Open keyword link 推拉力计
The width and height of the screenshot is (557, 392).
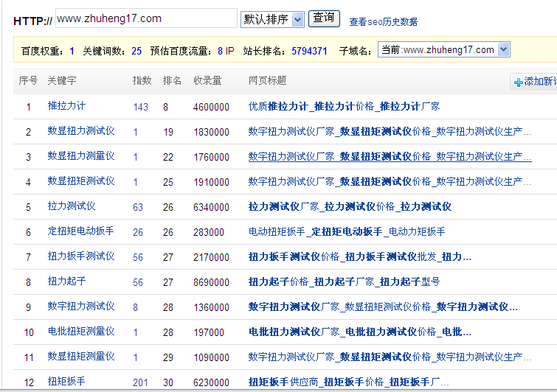(x=66, y=106)
